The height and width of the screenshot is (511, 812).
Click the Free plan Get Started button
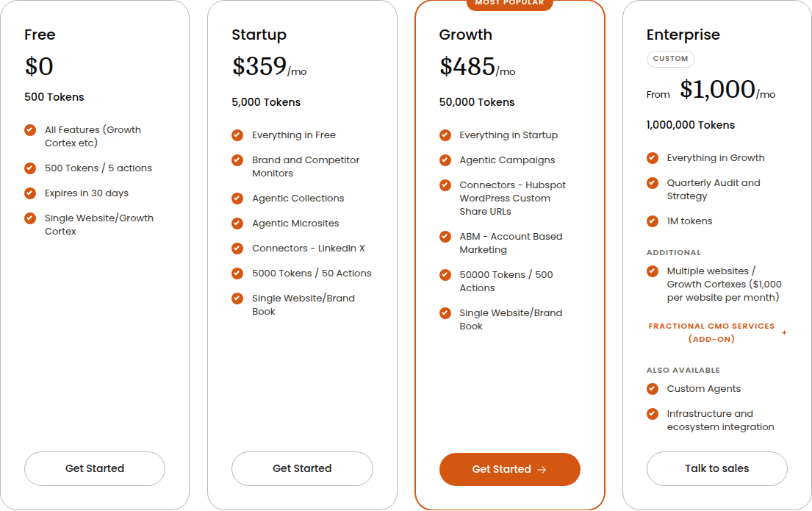pyautogui.click(x=95, y=468)
